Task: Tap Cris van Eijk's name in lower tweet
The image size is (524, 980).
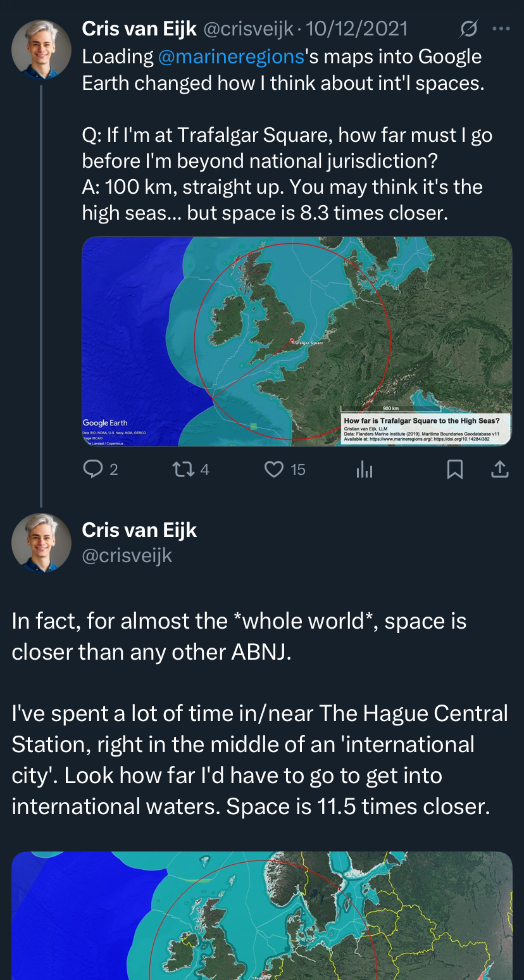Action: point(139,530)
